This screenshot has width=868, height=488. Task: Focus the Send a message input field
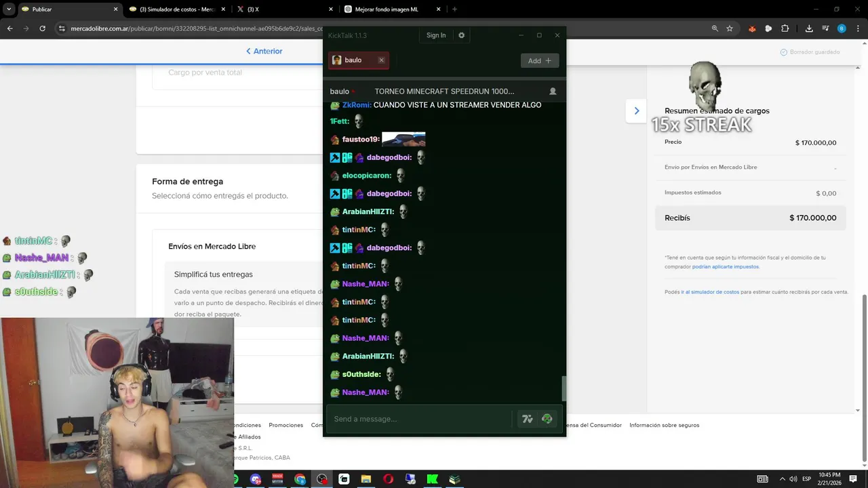click(419, 419)
